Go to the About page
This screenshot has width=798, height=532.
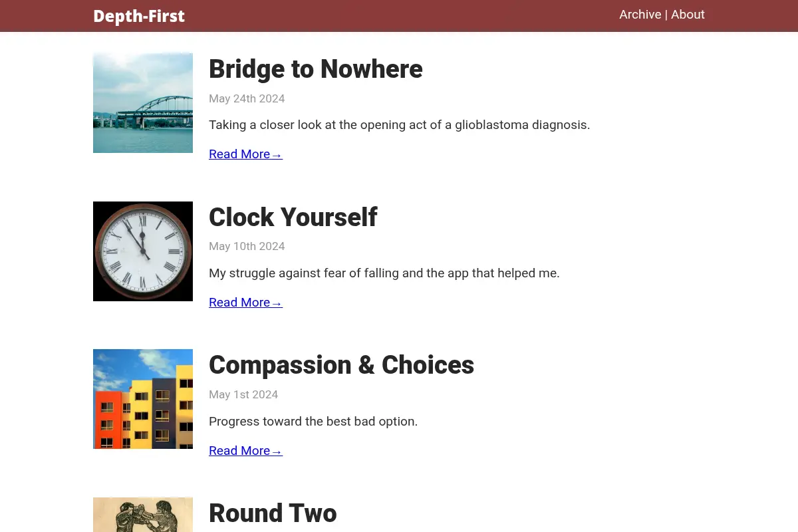688,15
